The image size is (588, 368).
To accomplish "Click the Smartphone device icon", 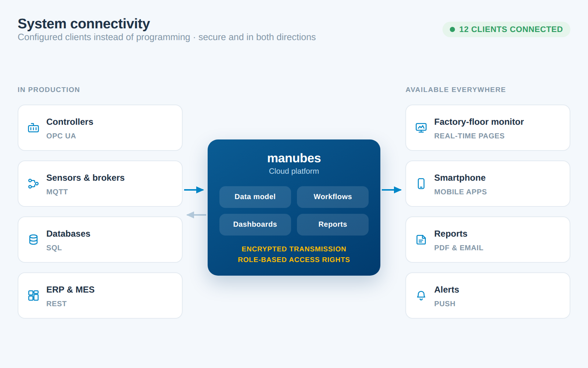I will 421,184.
